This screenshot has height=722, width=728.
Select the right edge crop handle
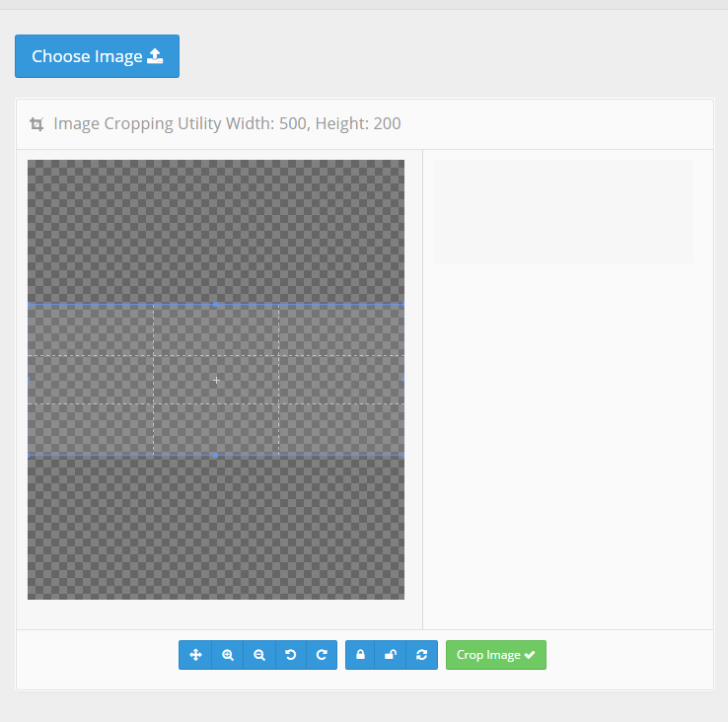pyautogui.click(x=402, y=379)
